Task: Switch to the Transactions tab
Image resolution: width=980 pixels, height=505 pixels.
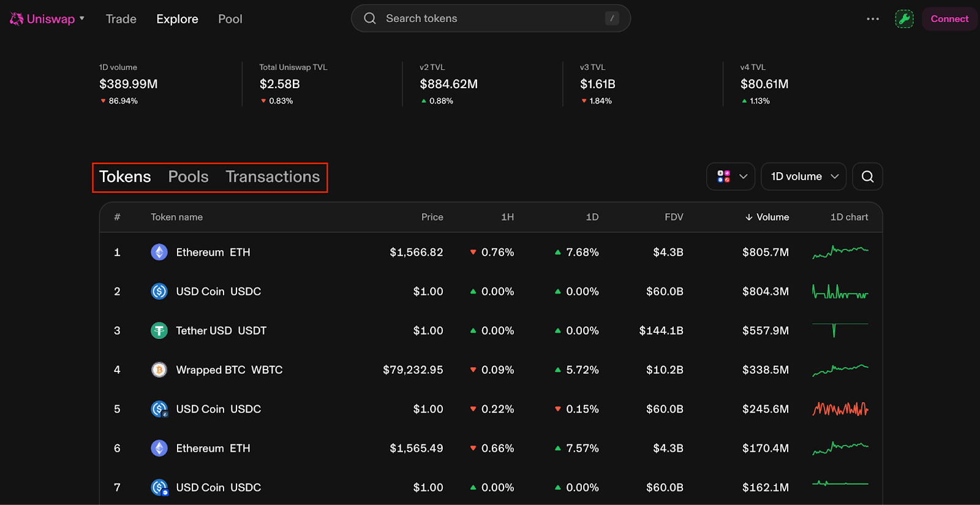Action: (x=273, y=177)
